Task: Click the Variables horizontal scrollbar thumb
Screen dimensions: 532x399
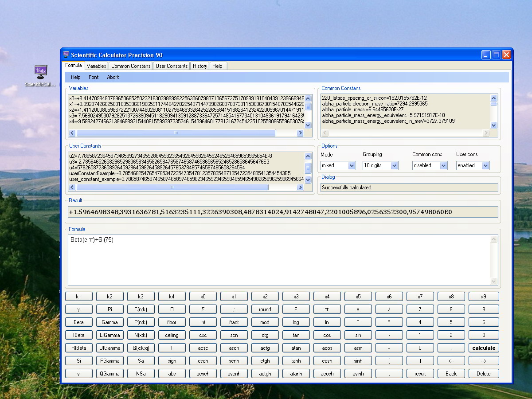Action: click(176, 133)
